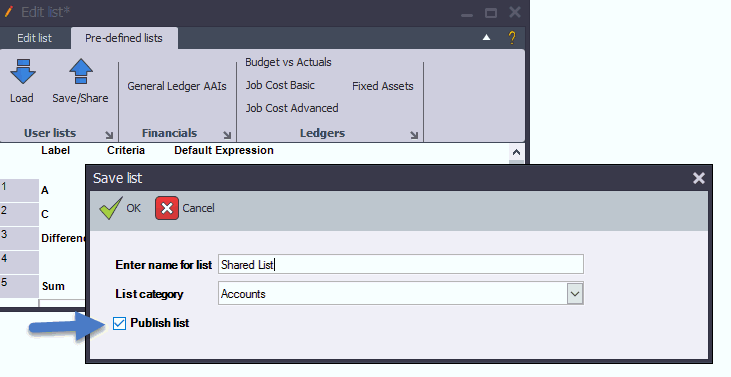Select Fixed Assets list

pyautogui.click(x=383, y=86)
